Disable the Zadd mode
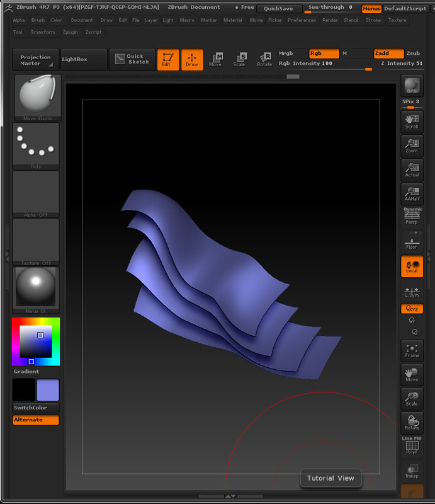 click(x=388, y=54)
